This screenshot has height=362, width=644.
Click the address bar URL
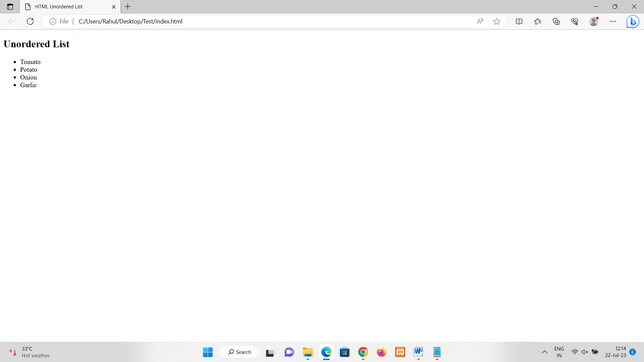pos(130,21)
